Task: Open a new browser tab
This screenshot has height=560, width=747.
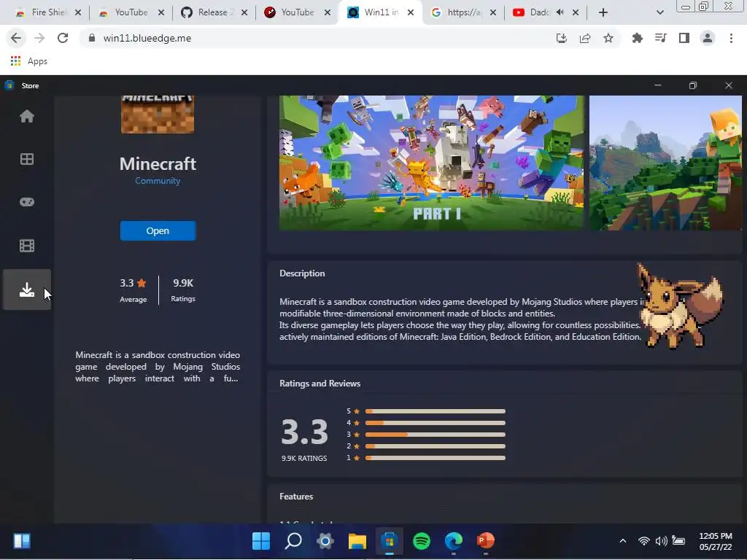Action: pyautogui.click(x=603, y=12)
